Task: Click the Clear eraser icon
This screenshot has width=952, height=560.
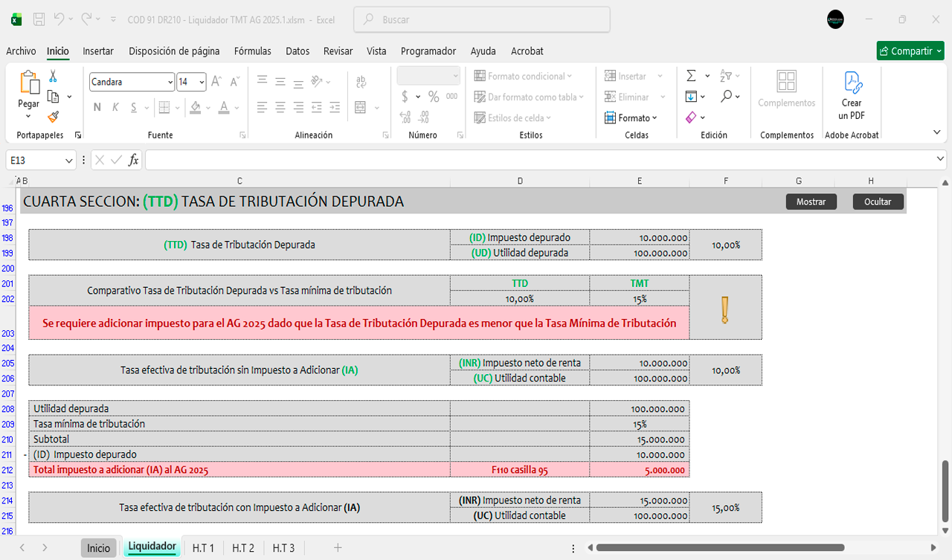Action: [x=691, y=118]
